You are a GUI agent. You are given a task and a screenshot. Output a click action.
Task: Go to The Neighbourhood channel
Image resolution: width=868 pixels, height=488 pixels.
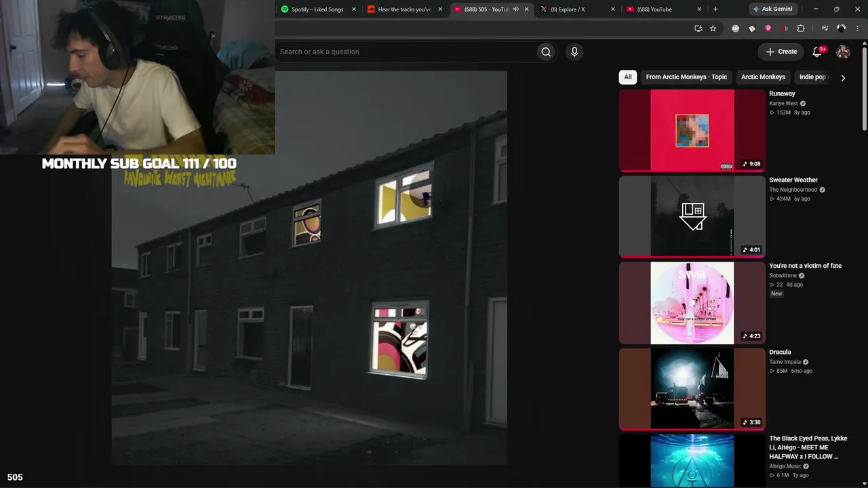[793, 190]
